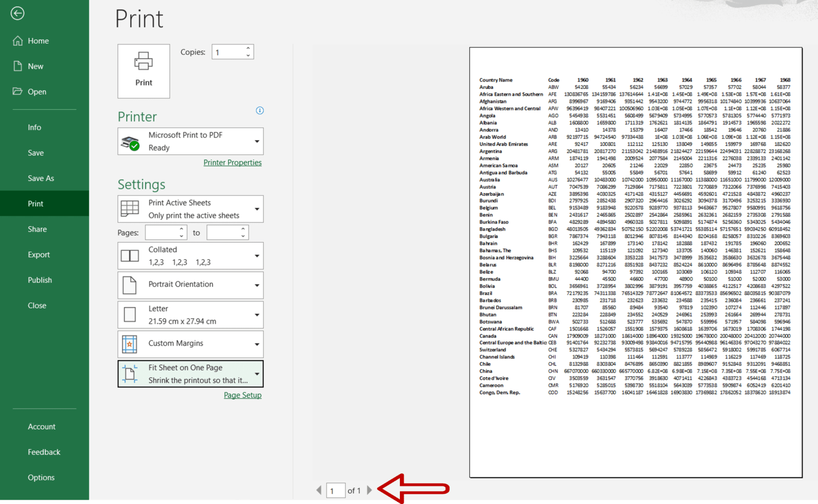The width and height of the screenshot is (818, 504).
Task: Click the large Print button icon
Action: (x=143, y=67)
